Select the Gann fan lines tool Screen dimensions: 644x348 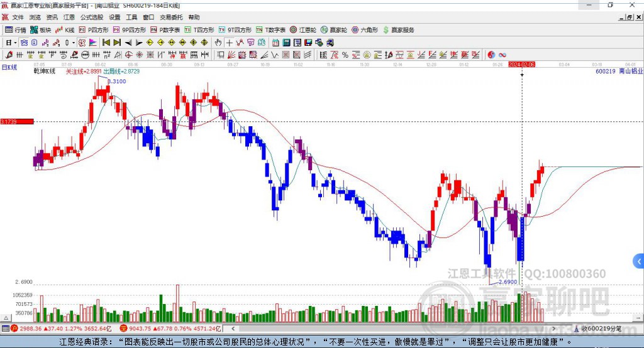click(231, 55)
